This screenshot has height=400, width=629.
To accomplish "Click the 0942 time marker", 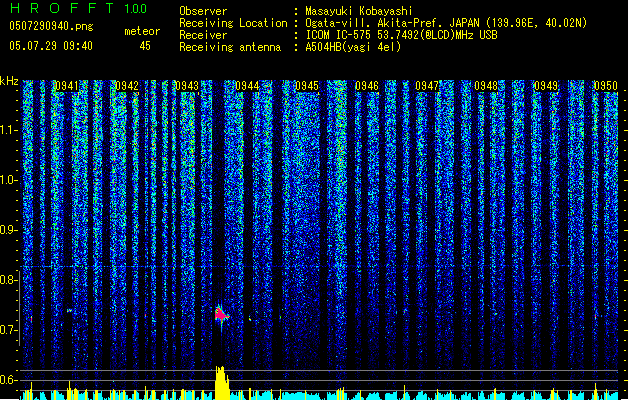I will 127,86.
